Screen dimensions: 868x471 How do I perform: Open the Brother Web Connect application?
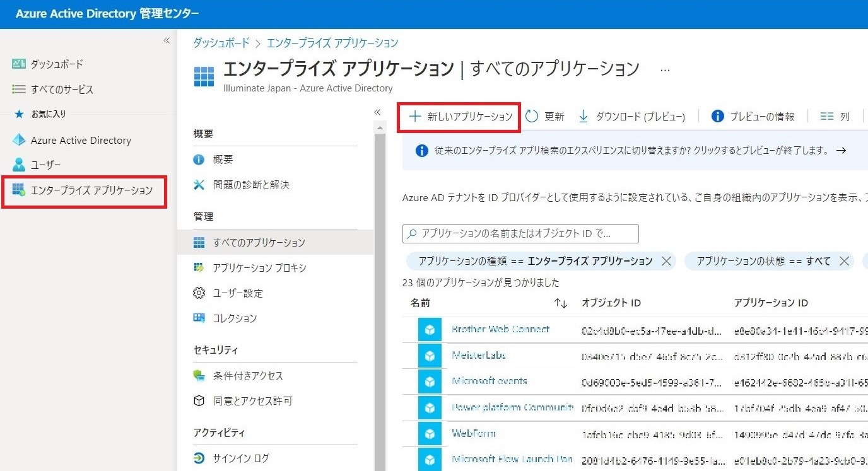500,329
